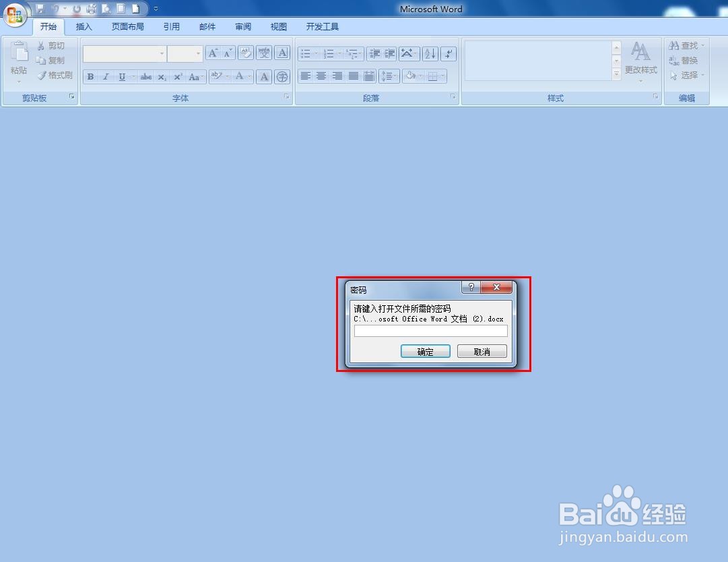
Task: Switch to the 视图 ribbon tab
Action: pos(278,26)
